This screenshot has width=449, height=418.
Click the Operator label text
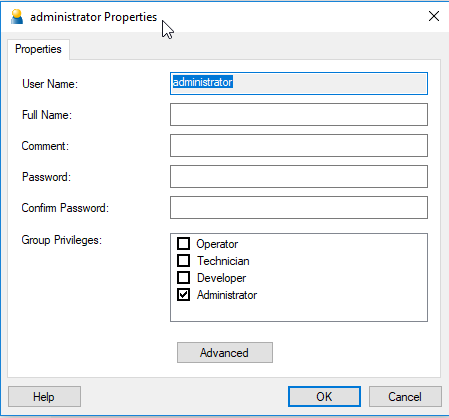point(217,244)
